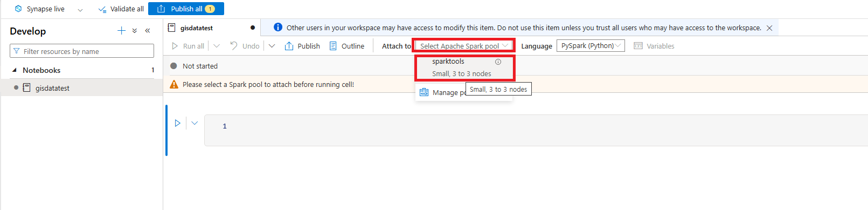
Task: Click Undo in notebook toolbar
Action: click(245, 46)
